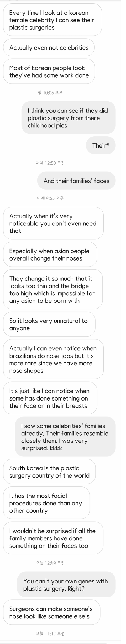Tap the 'you don't even need that' message

(53, 223)
